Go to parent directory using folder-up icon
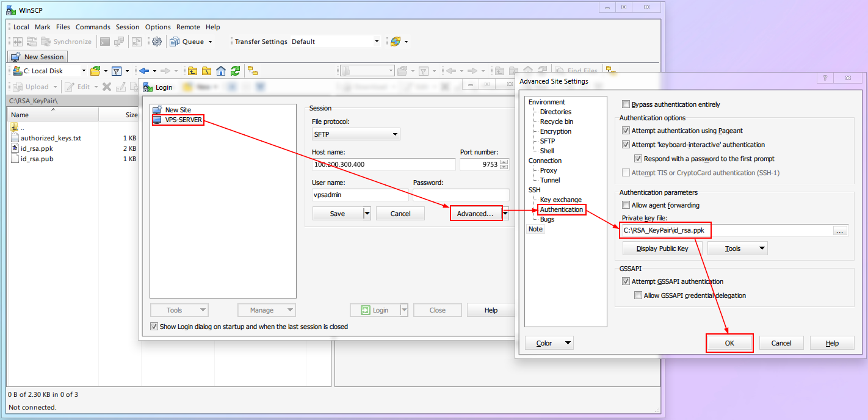868x420 pixels. 192,71
